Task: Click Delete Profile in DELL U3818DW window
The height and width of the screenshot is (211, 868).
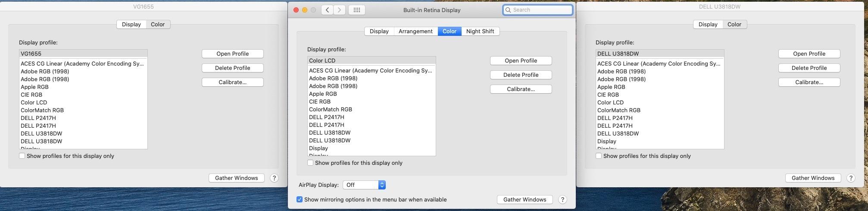Action: click(x=809, y=68)
